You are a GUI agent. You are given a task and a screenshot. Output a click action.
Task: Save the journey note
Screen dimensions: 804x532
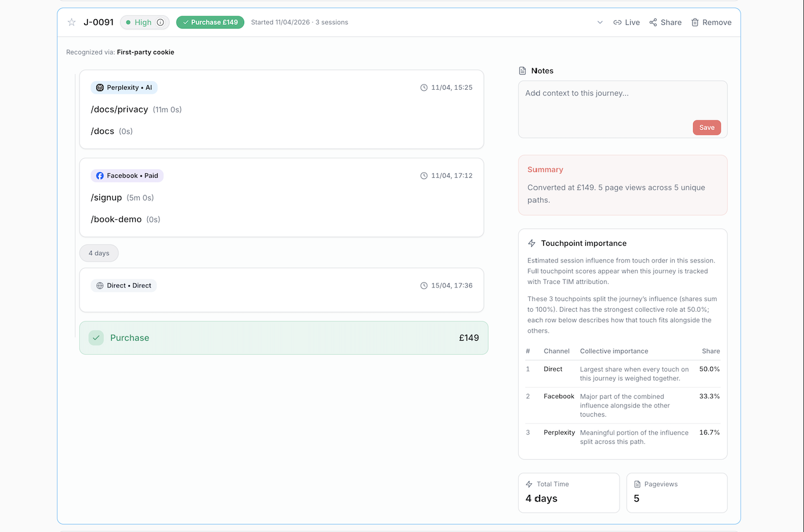click(707, 127)
